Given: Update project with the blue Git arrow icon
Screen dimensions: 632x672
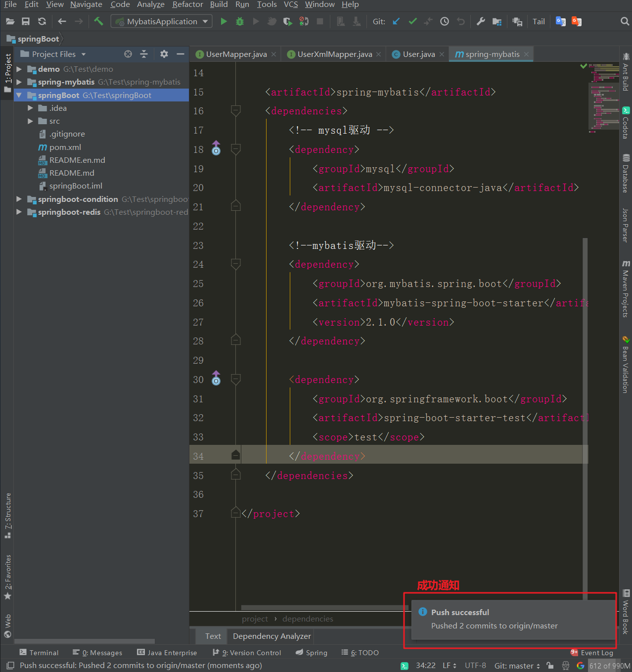Looking at the screenshot, I should 396,21.
